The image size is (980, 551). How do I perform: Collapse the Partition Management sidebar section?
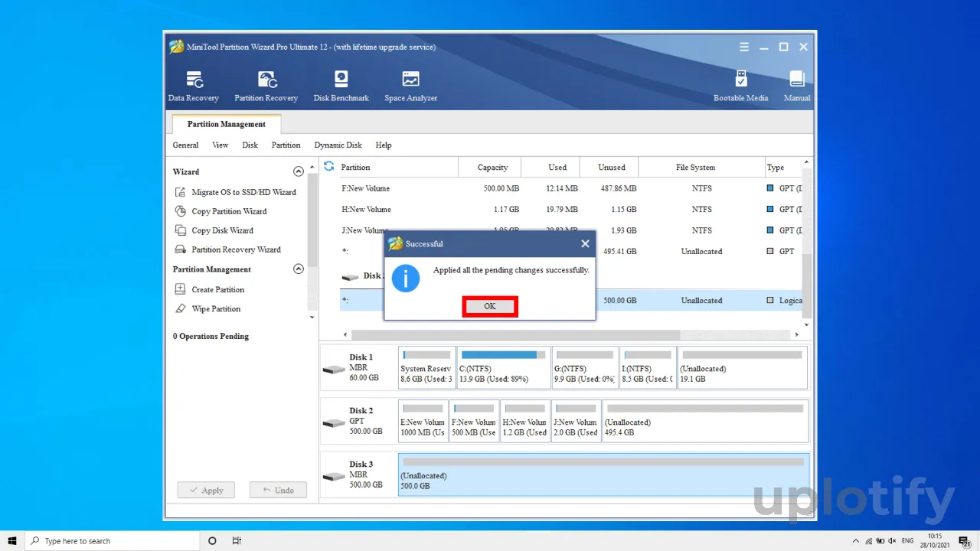[x=299, y=269]
